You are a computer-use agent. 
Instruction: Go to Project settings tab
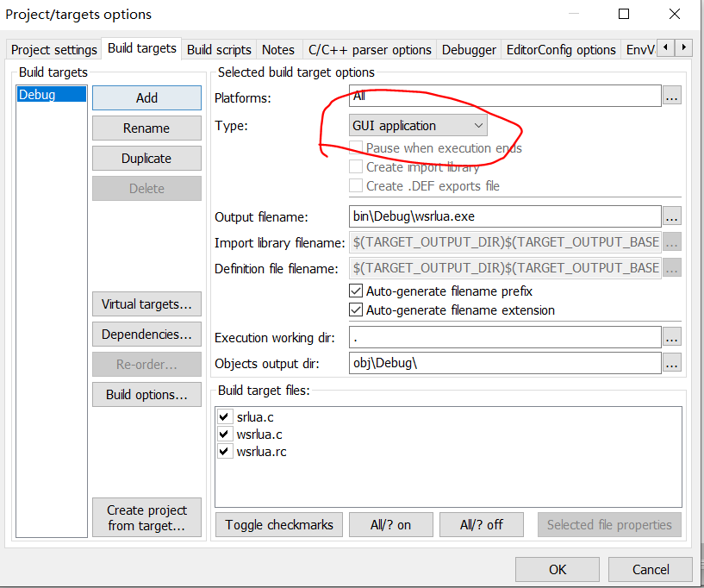coord(54,49)
